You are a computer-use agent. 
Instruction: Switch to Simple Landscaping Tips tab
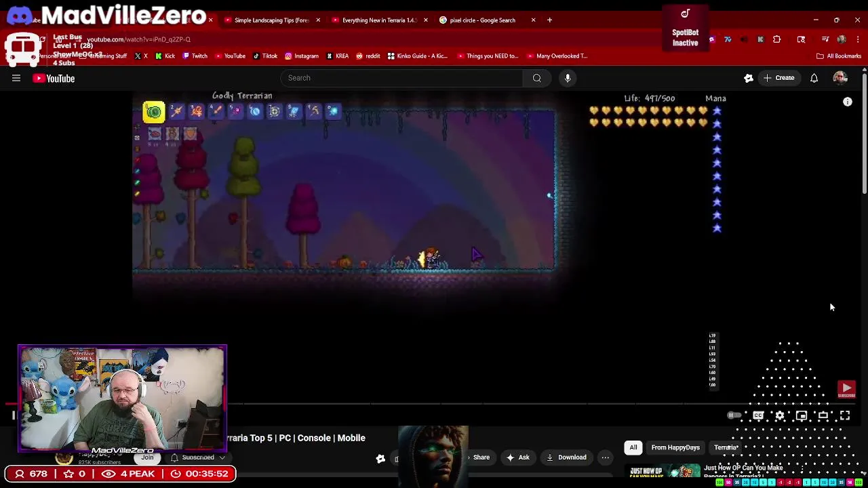click(x=271, y=20)
